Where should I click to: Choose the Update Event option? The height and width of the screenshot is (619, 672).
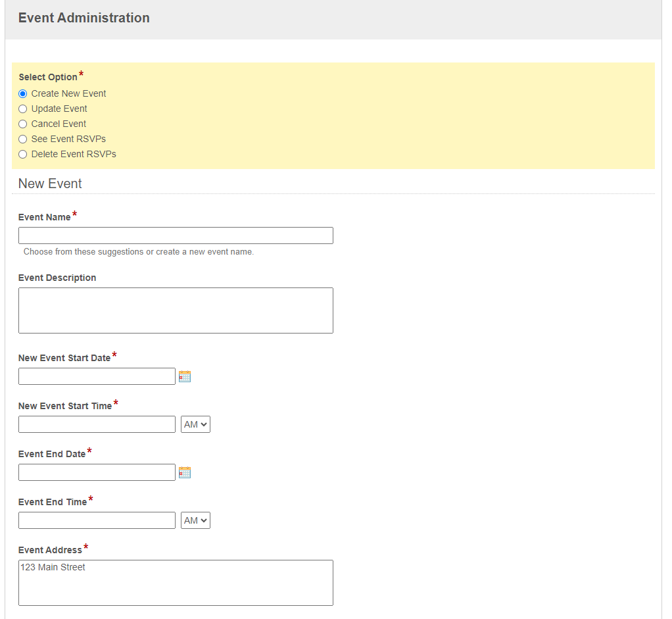click(22, 109)
